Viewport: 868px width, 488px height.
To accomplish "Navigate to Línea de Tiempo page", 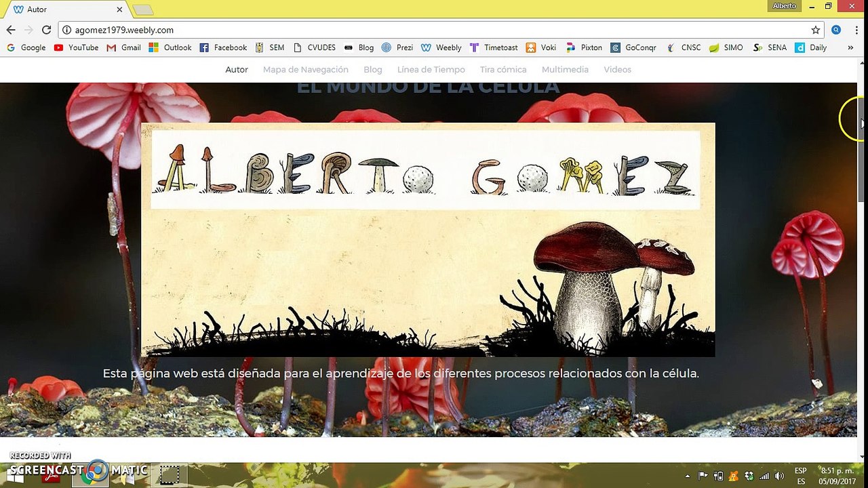I will (431, 69).
